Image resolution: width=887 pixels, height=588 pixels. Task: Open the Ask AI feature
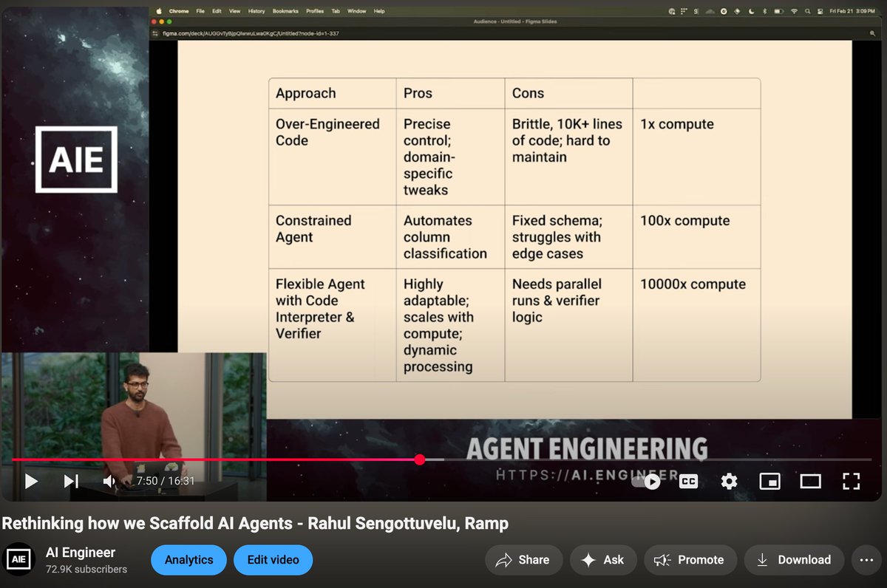[x=602, y=560]
